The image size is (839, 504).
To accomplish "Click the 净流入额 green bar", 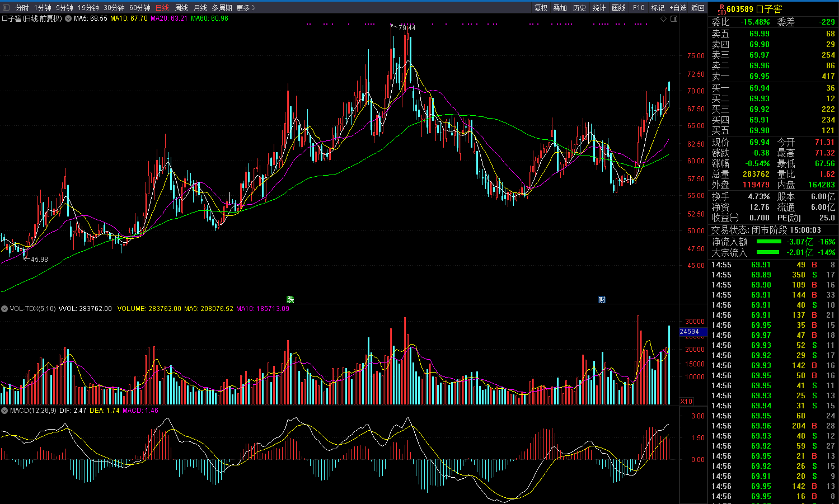I will (768, 242).
